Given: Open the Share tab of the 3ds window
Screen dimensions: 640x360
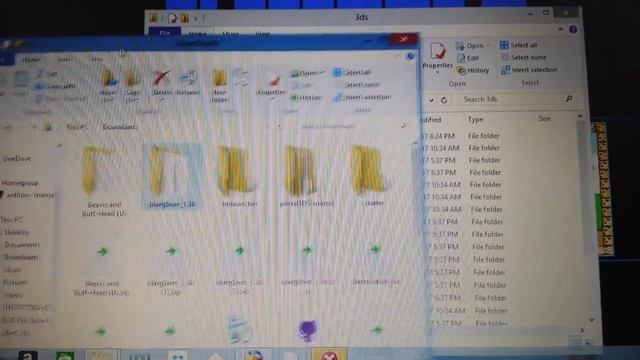Looking at the screenshot, I should coord(231,33).
